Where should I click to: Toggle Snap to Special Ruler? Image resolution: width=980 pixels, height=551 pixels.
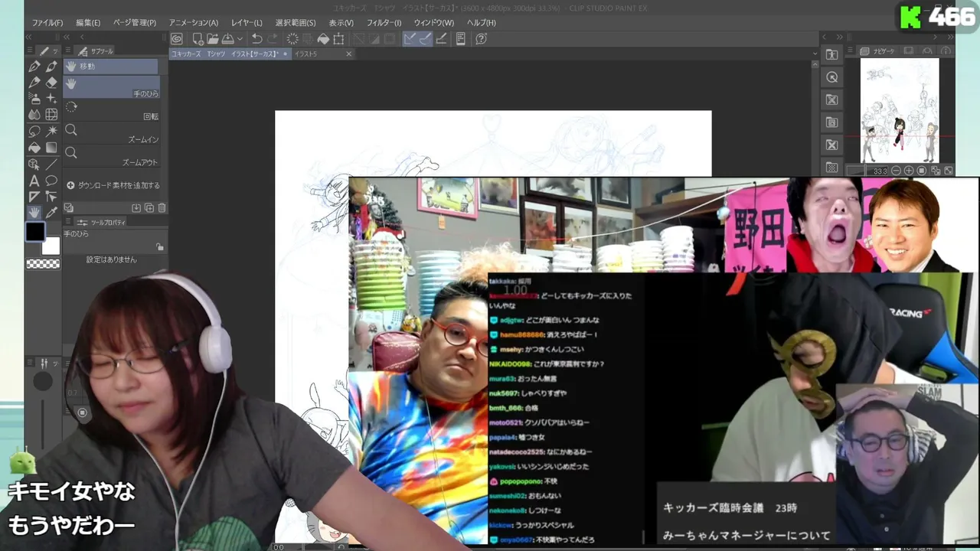425,39
